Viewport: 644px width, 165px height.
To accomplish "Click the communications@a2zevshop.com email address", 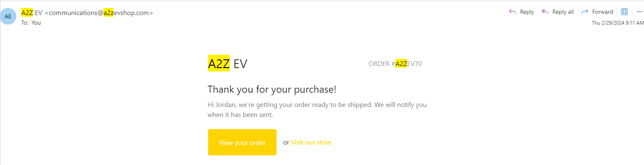I will [99, 13].
